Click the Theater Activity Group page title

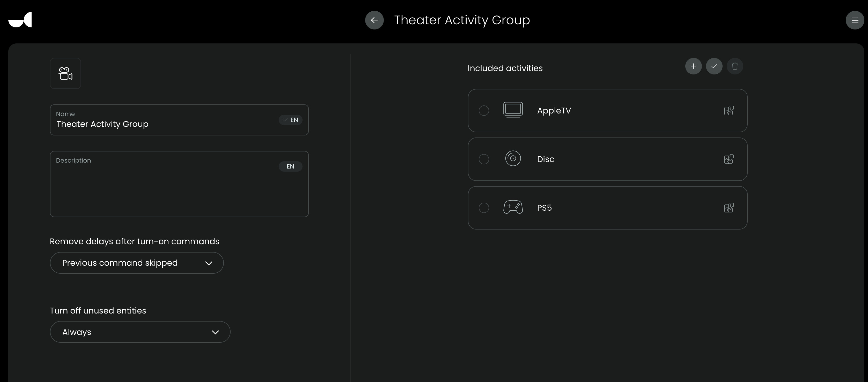pos(462,20)
